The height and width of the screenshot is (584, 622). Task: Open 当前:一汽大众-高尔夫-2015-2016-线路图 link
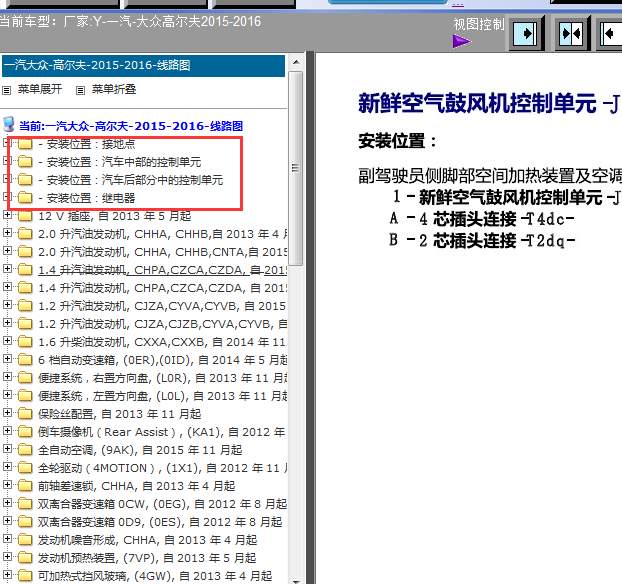pyautogui.click(x=131, y=126)
